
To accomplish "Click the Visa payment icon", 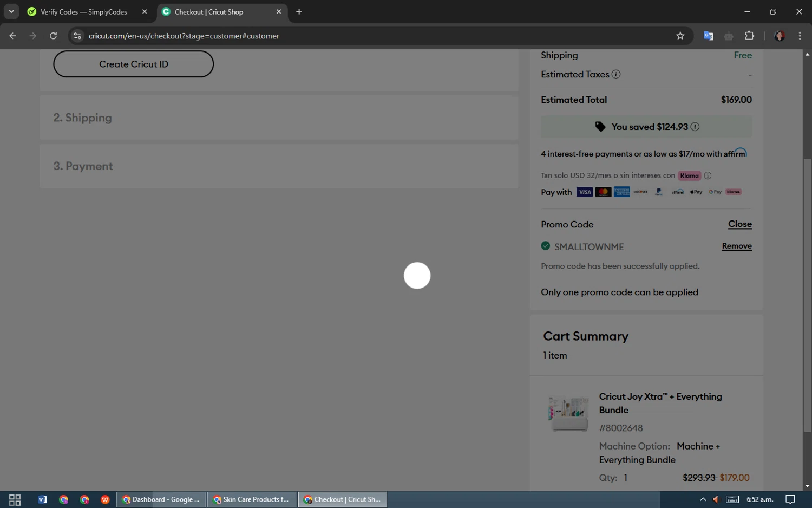I will 585,192.
